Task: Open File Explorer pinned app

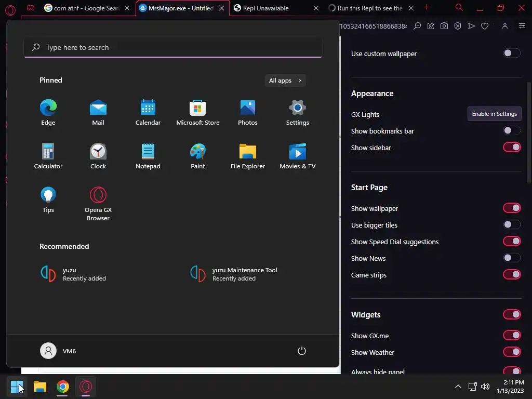Action: click(x=248, y=156)
